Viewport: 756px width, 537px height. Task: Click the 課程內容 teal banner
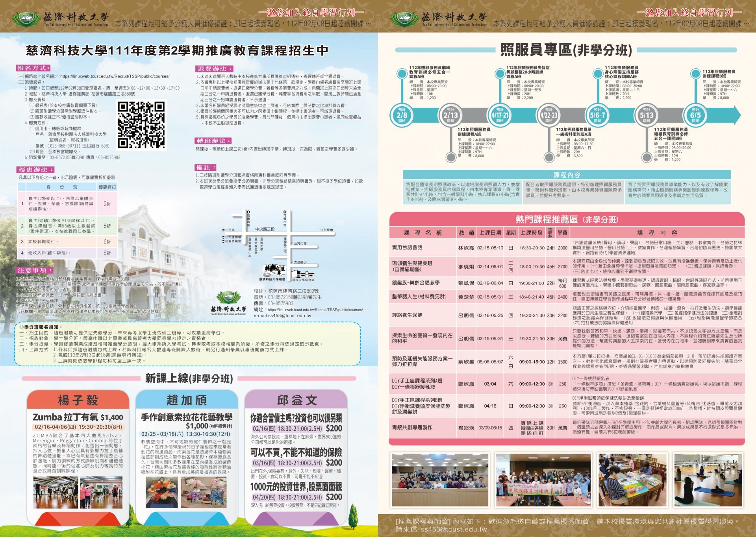(x=567, y=175)
